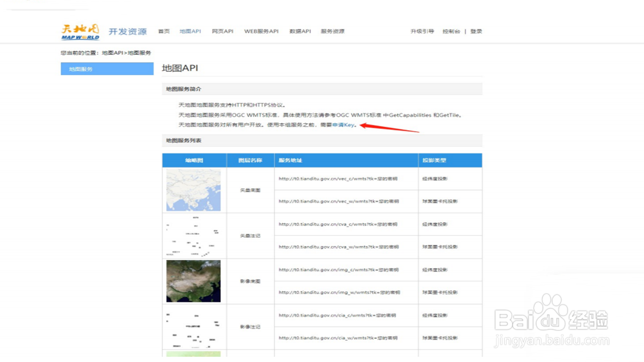The image size is (644, 362).
Task: Open the 地图API nav item
Action: (190, 31)
